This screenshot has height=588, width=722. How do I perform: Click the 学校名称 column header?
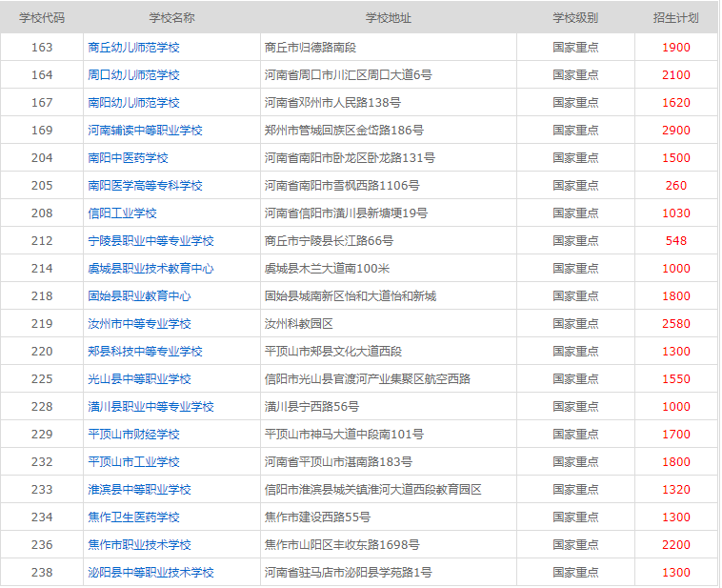171,18
